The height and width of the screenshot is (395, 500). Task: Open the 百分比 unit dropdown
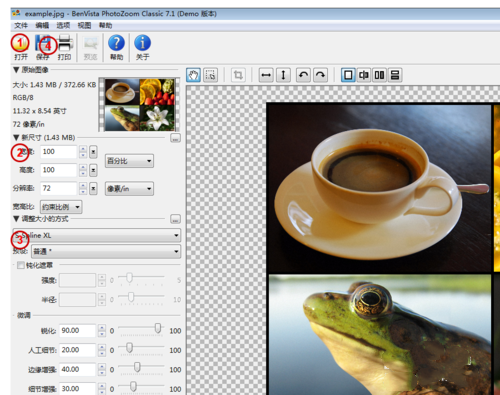pyautogui.click(x=129, y=161)
